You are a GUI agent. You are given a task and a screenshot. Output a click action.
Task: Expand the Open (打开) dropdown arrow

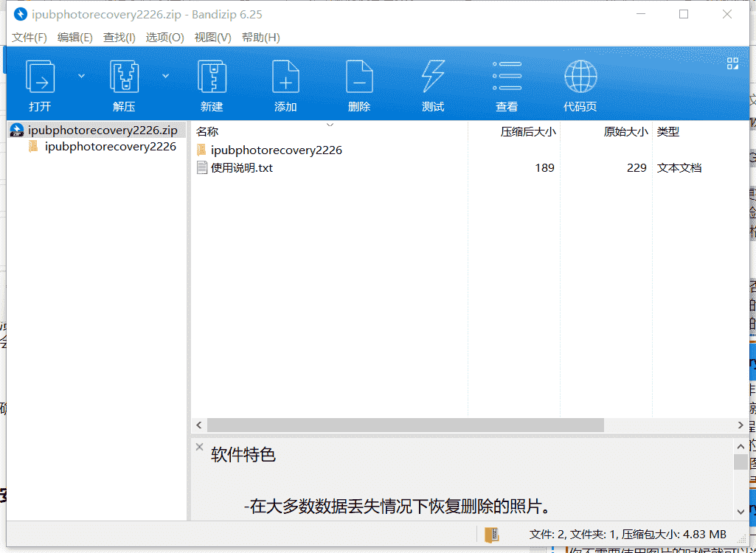pos(81,76)
